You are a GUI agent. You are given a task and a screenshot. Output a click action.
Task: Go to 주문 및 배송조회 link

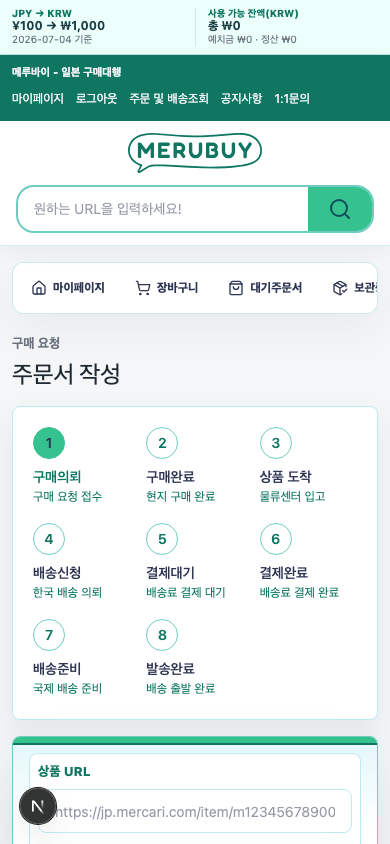169,99
